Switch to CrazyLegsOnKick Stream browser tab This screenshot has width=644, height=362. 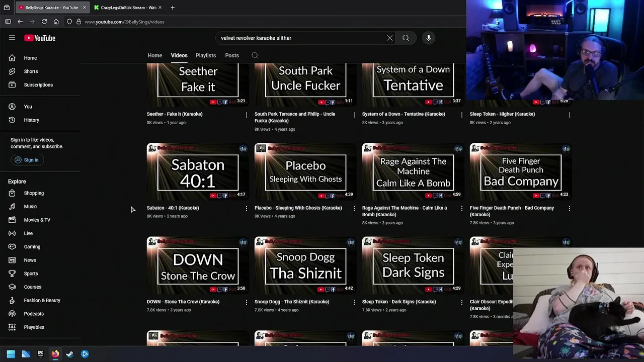pyautogui.click(x=128, y=8)
